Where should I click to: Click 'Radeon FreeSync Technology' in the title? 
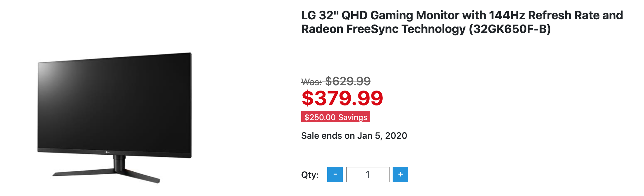pos(383,29)
